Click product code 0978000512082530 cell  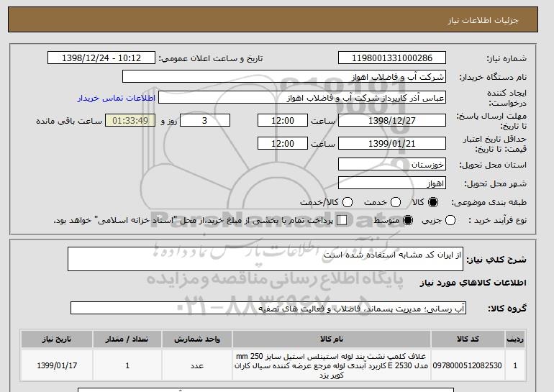point(468,365)
